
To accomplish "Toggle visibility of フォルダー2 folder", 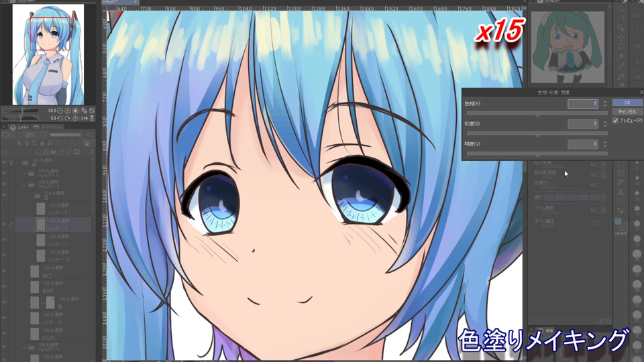I will point(4,184).
